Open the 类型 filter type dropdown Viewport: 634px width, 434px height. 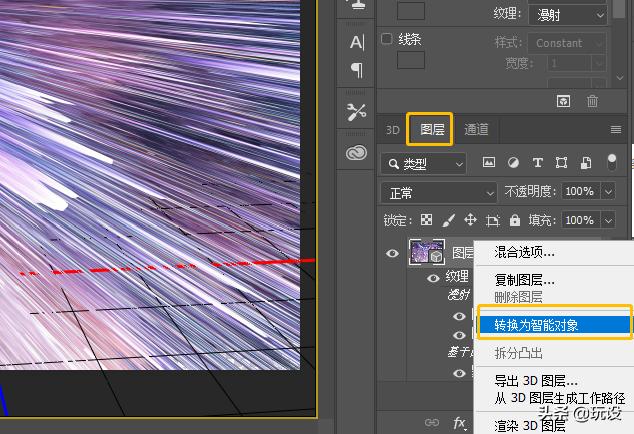click(423, 164)
